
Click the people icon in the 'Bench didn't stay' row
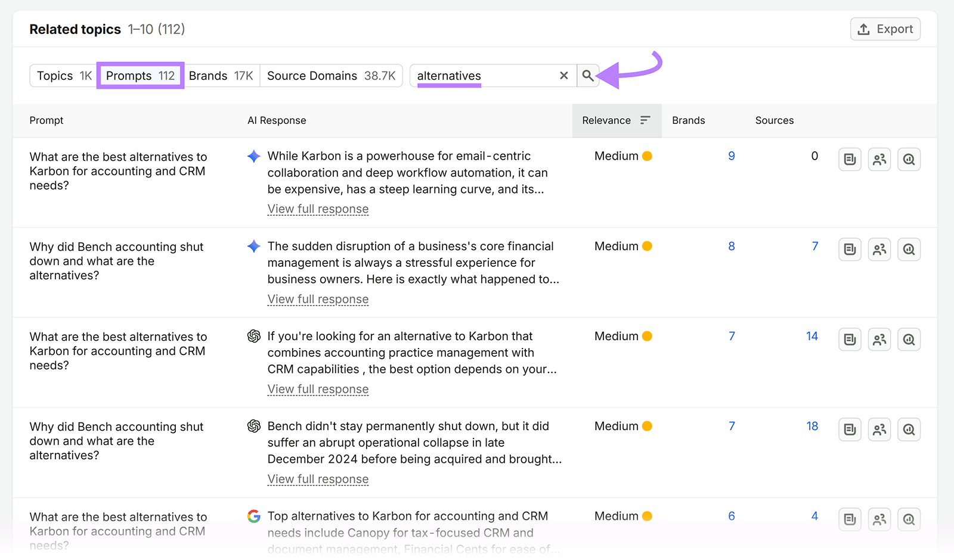pyautogui.click(x=879, y=430)
